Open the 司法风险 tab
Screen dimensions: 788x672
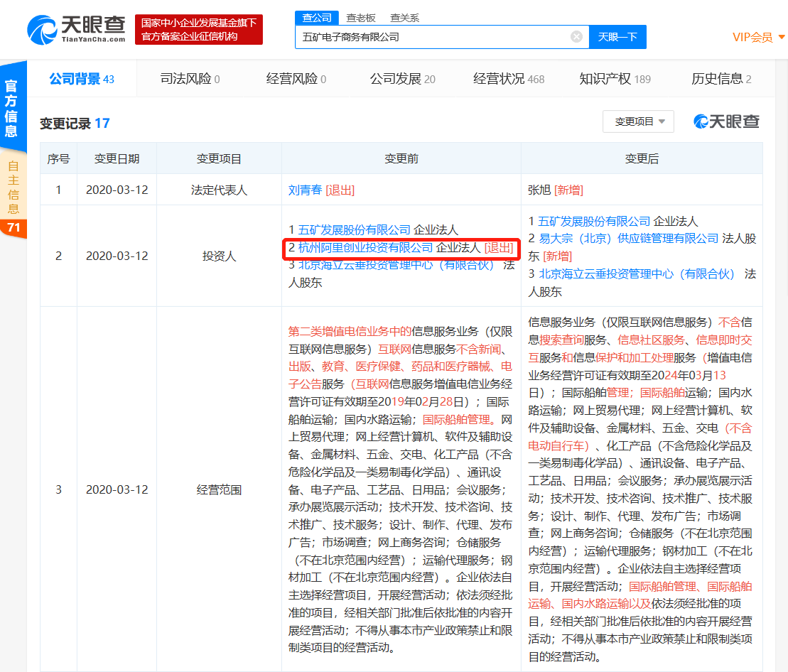[190, 79]
